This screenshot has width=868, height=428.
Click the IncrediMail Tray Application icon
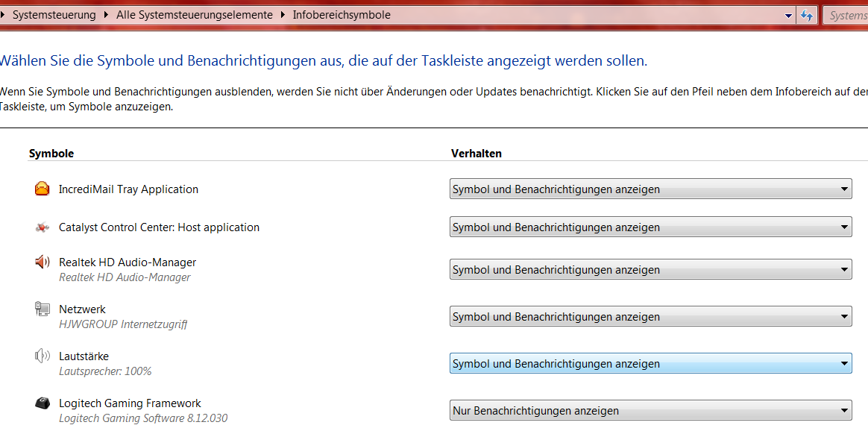(x=42, y=189)
